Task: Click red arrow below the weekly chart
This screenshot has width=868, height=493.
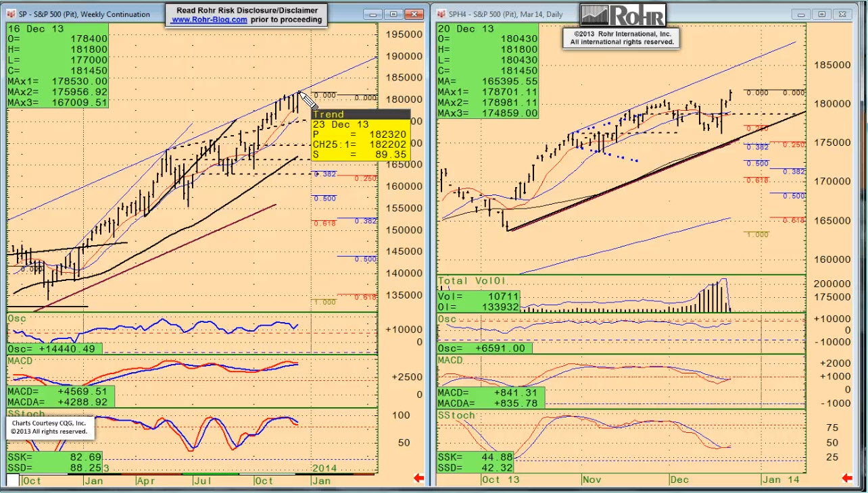Action: coord(418,479)
